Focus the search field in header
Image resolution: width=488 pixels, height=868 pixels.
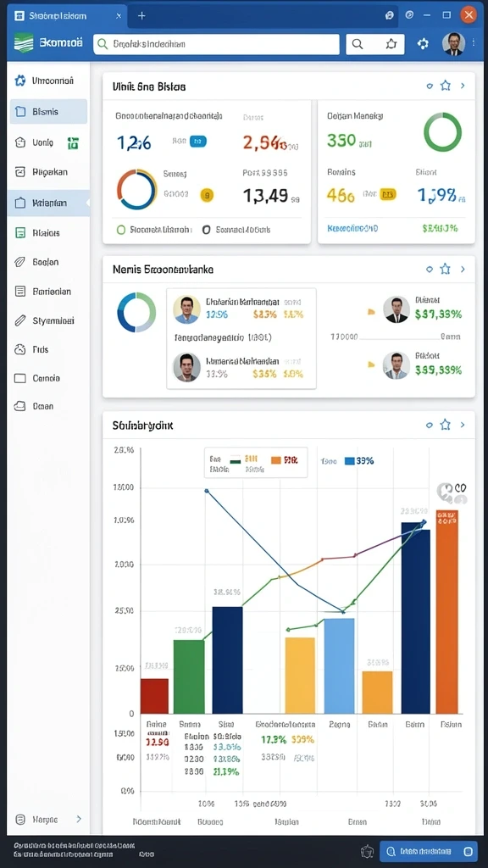216,44
